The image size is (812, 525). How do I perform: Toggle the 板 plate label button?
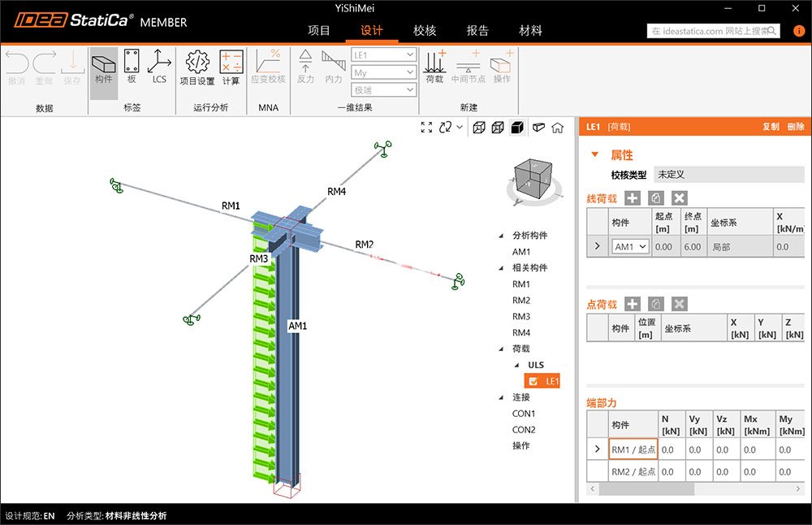tap(132, 68)
